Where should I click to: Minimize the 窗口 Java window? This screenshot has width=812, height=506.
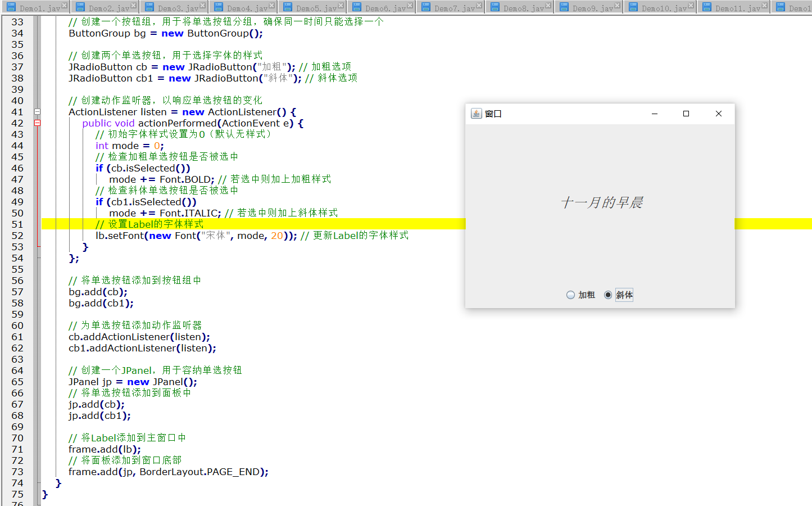pos(654,114)
